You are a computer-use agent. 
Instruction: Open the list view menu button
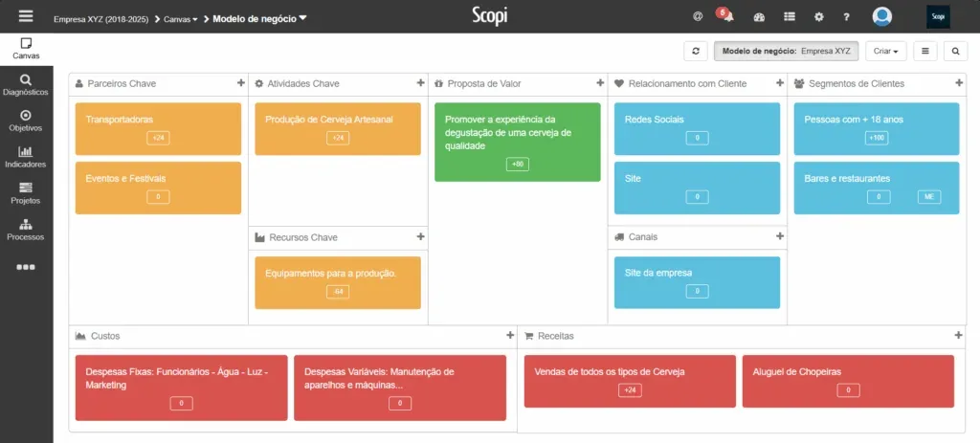(x=925, y=52)
